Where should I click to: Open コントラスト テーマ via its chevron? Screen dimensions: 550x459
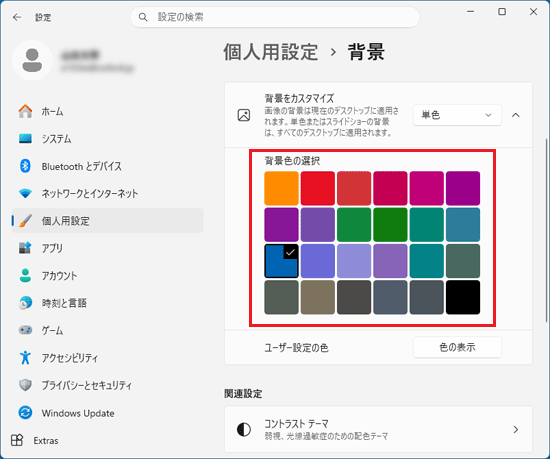click(x=516, y=429)
